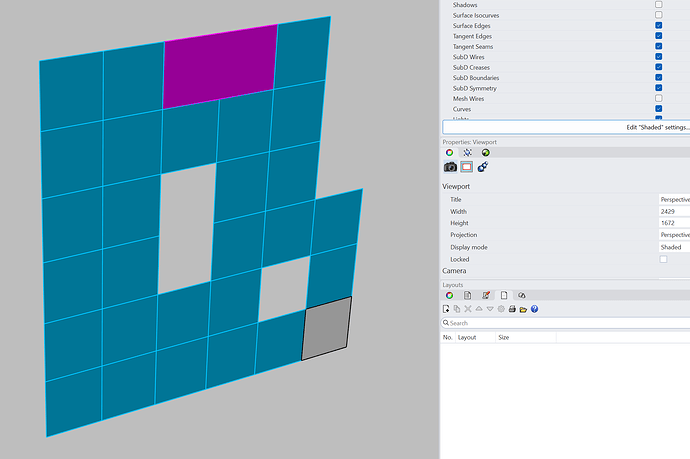Viewport: 690px width, 459px height.
Task: Click the delete layout X icon
Action: pyautogui.click(x=468, y=309)
